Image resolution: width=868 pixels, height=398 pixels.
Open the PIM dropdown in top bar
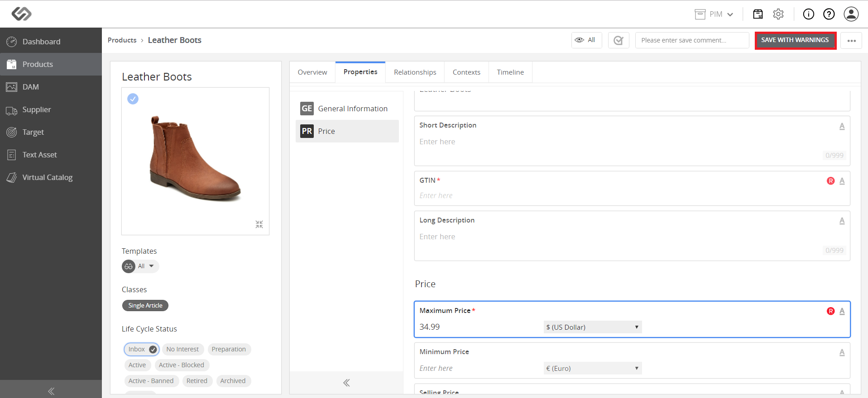point(714,14)
